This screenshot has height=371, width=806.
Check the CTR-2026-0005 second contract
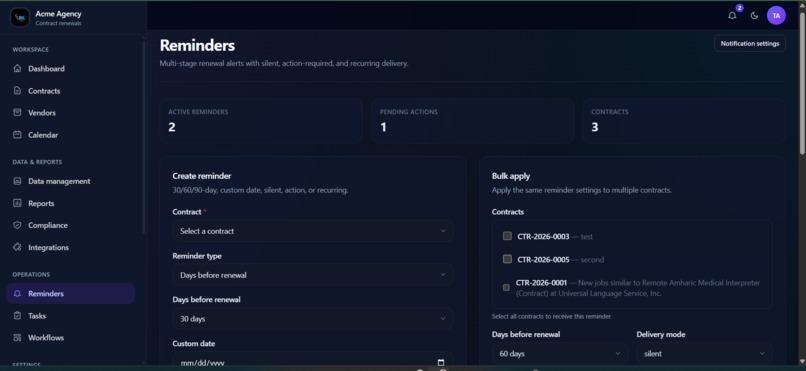pos(507,259)
